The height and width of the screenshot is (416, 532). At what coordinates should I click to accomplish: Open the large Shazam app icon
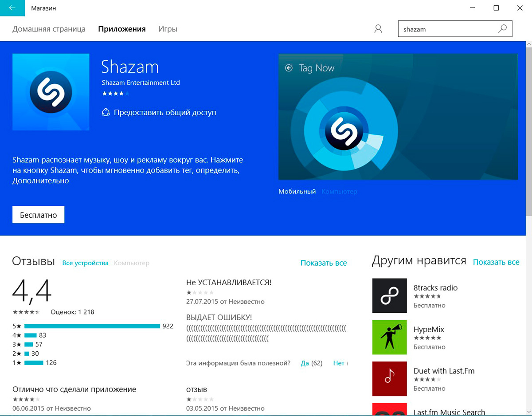coord(51,92)
